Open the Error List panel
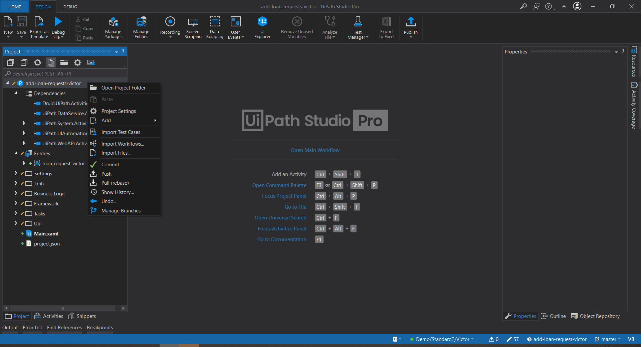644x347 pixels. 32,328
